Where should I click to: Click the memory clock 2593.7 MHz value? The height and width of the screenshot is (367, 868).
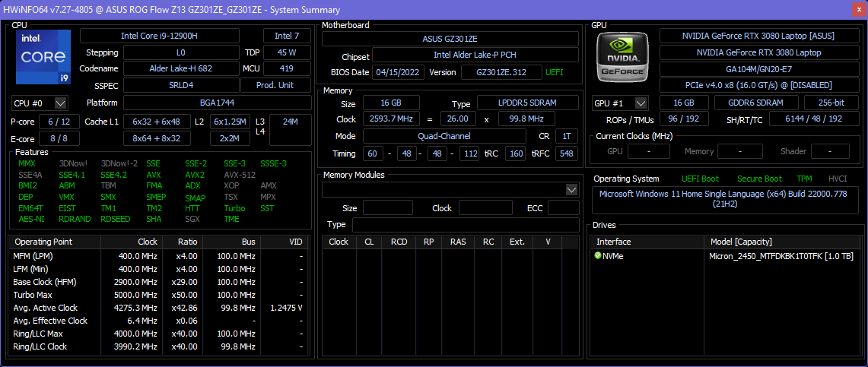point(391,119)
